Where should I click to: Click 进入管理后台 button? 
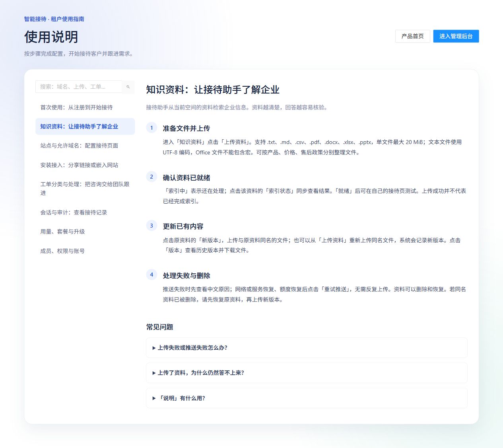pyautogui.click(x=456, y=36)
